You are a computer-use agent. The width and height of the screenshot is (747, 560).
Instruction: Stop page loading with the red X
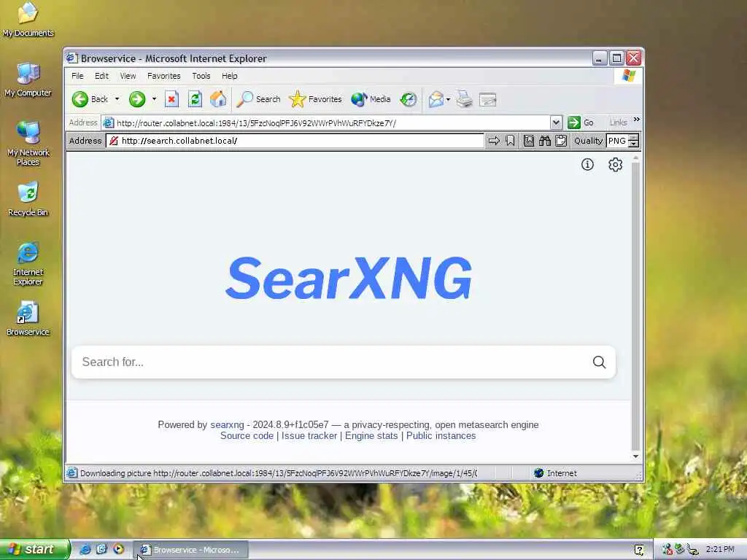point(171,99)
